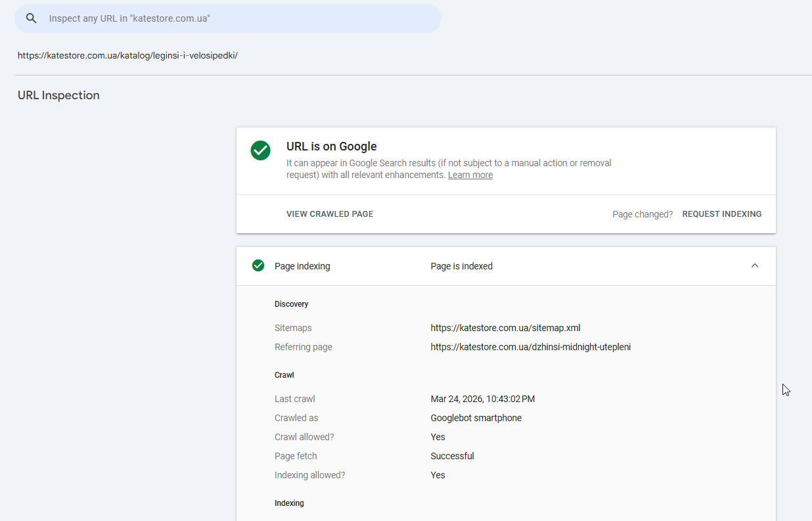
Task: Click the Discovery section heading
Action: (291, 304)
